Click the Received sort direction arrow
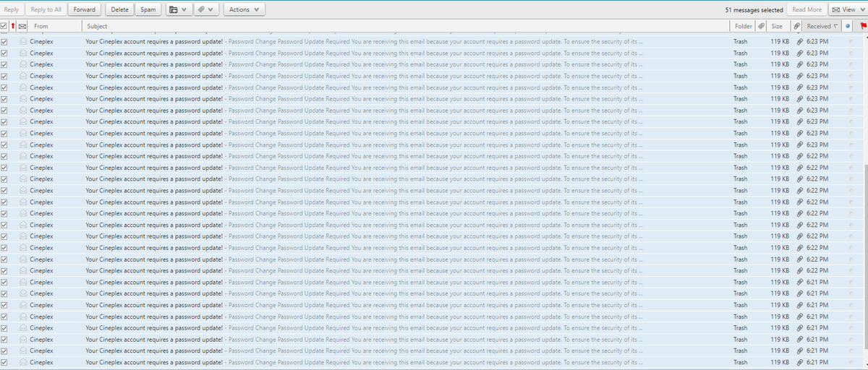The height and width of the screenshot is (370, 868). (836, 26)
